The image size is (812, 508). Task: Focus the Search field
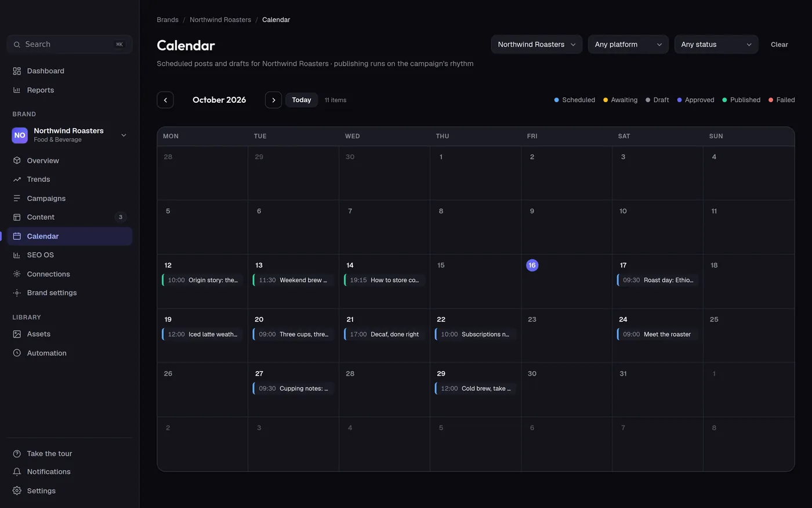[x=70, y=44]
